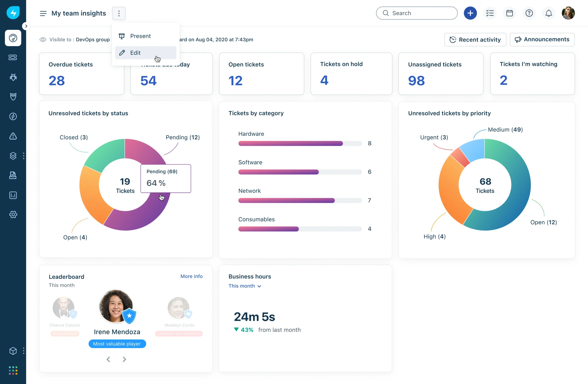Image resolution: width=588 pixels, height=384 pixels.
Task: Click the shield icon in the sidebar
Action: coord(13,96)
